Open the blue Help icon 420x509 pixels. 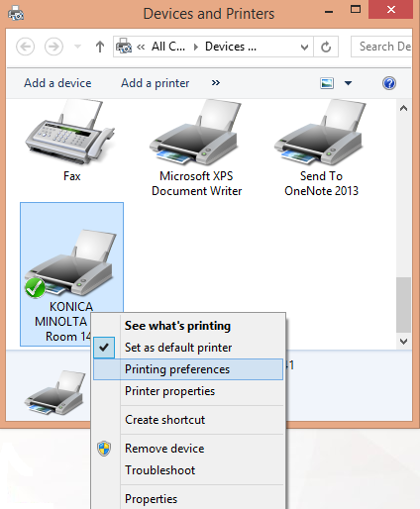tap(389, 83)
